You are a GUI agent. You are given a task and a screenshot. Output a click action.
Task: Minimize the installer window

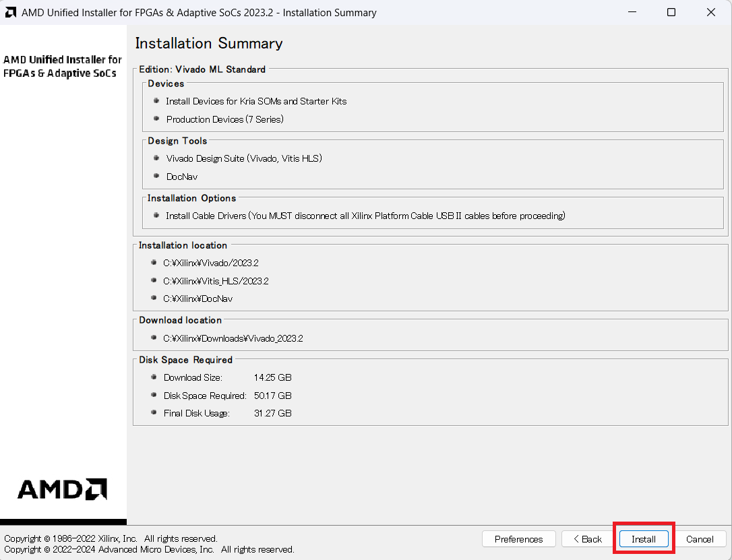click(x=632, y=12)
